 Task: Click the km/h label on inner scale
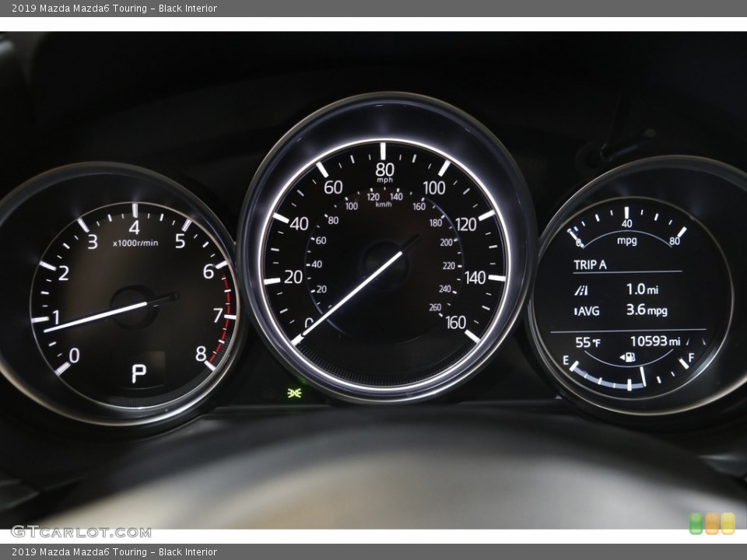[384, 205]
